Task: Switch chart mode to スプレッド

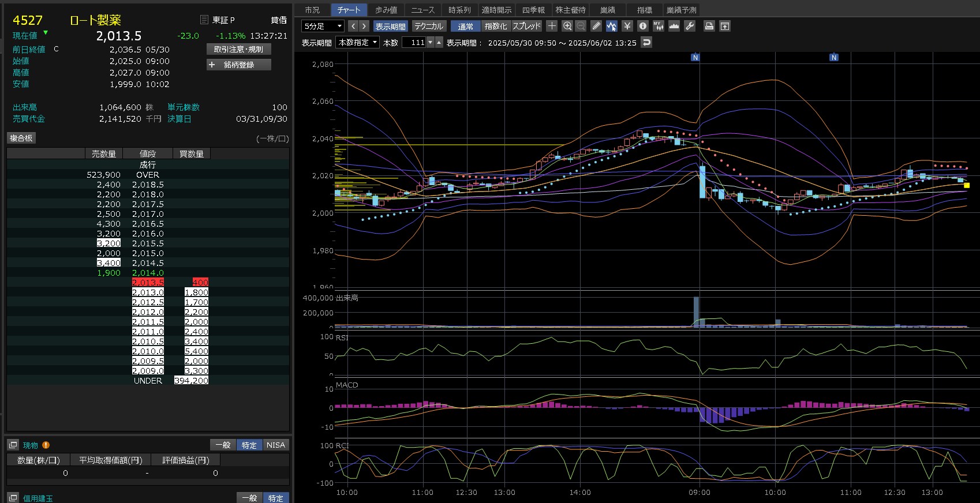Action: [x=526, y=26]
